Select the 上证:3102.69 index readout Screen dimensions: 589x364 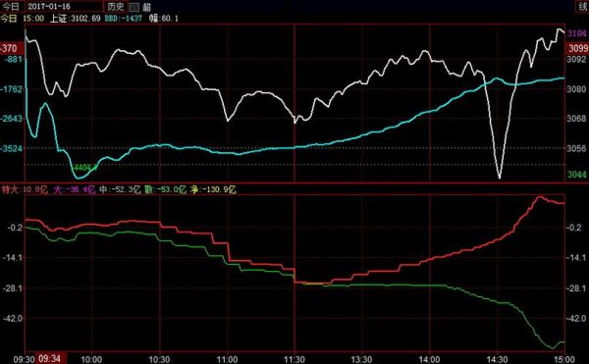coord(76,18)
